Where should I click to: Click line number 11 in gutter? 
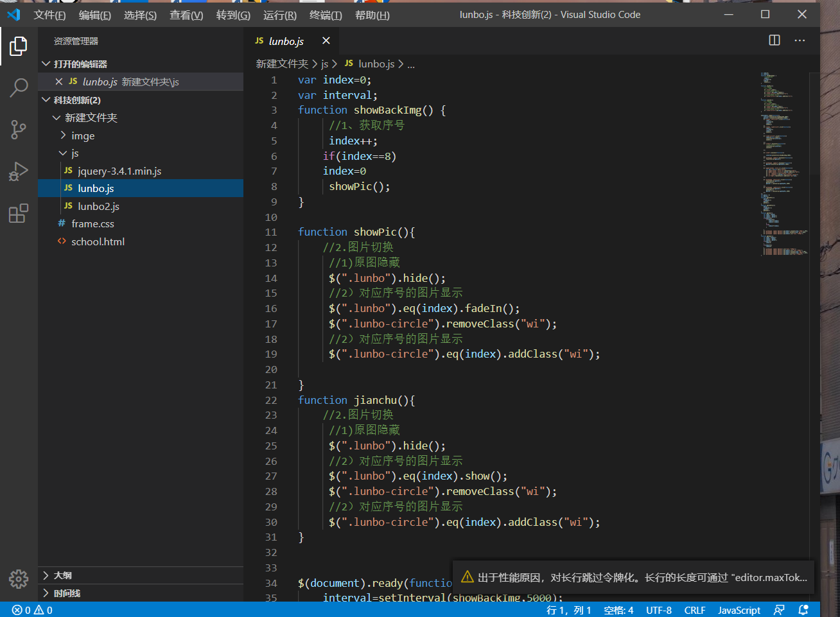pos(271,232)
